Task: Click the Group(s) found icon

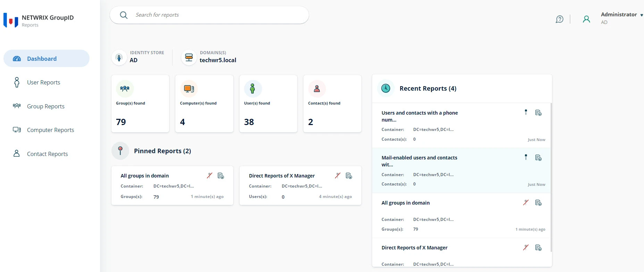Action: click(x=125, y=89)
